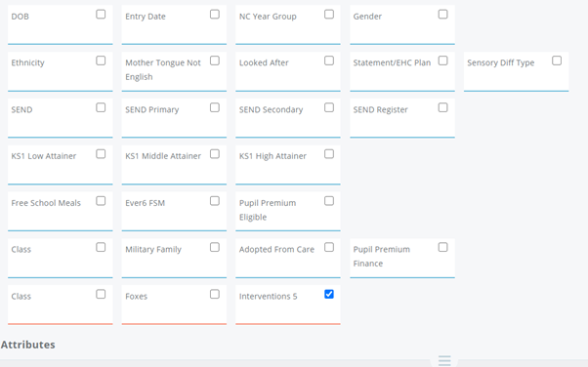Enable the KS1 High Attainer checkbox
The width and height of the screenshot is (588, 367).
point(329,154)
